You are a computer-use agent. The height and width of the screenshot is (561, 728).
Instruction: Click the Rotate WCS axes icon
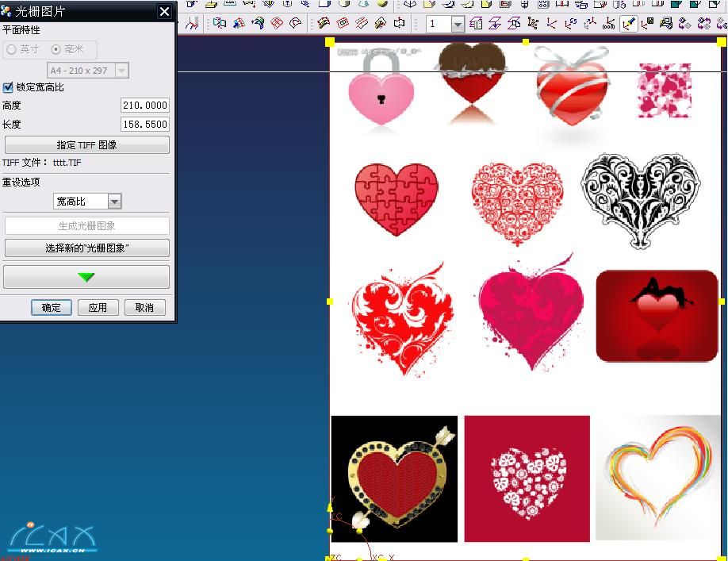(570, 24)
